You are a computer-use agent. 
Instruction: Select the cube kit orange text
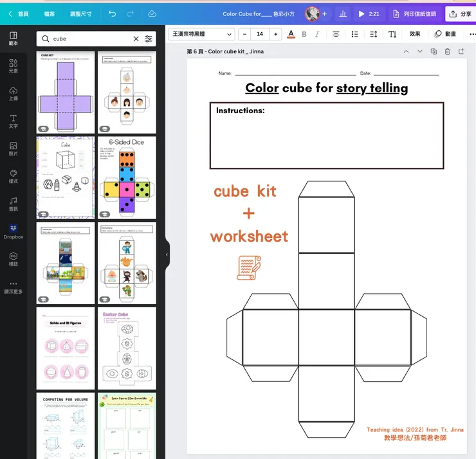click(x=245, y=192)
